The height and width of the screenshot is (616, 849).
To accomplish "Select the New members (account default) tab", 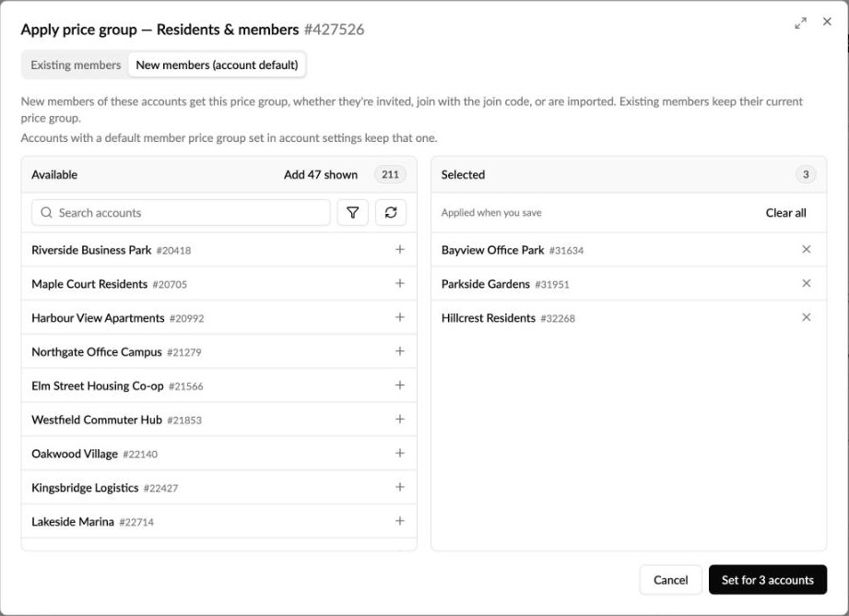I will tap(217, 65).
